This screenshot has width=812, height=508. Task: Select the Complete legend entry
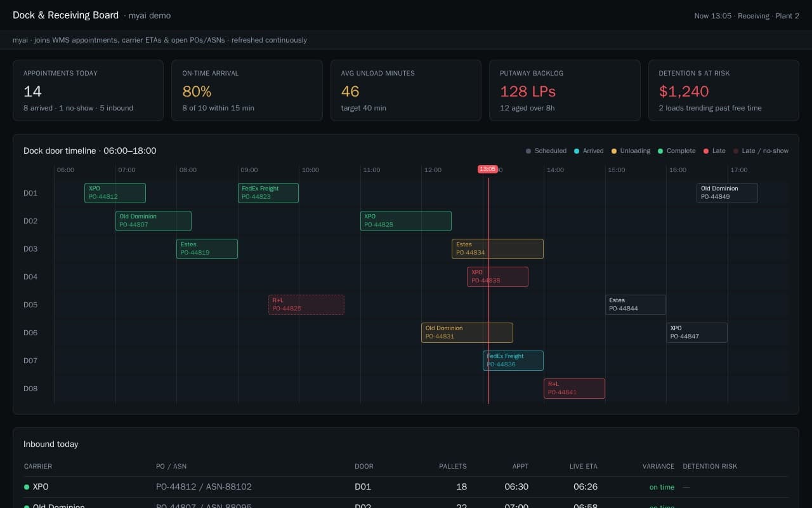(x=673, y=151)
